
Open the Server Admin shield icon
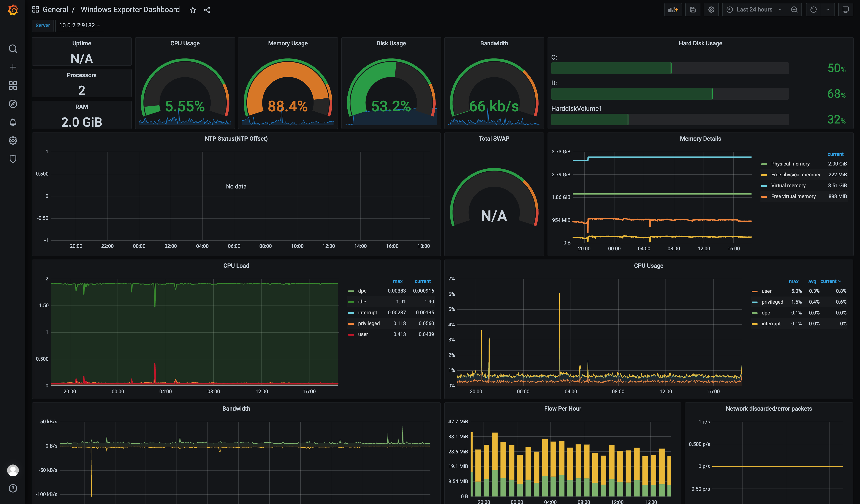[13, 159]
